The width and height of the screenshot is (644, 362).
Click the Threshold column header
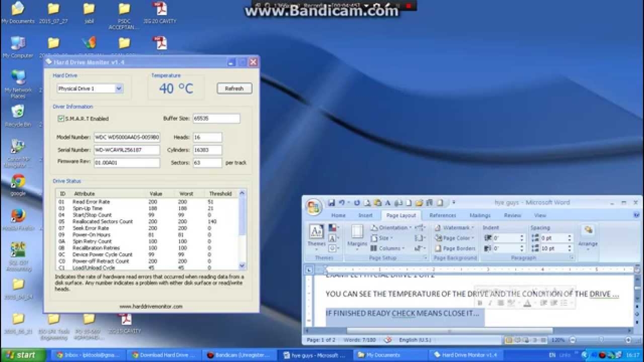coord(220,194)
